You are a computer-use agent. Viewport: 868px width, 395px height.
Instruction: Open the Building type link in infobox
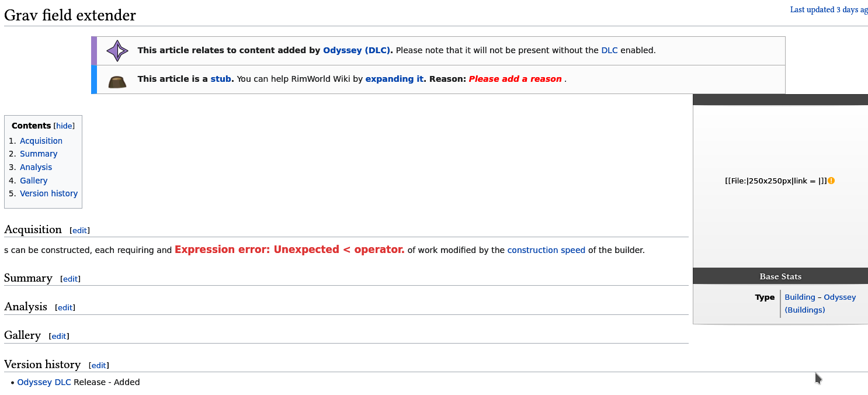click(x=800, y=297)
